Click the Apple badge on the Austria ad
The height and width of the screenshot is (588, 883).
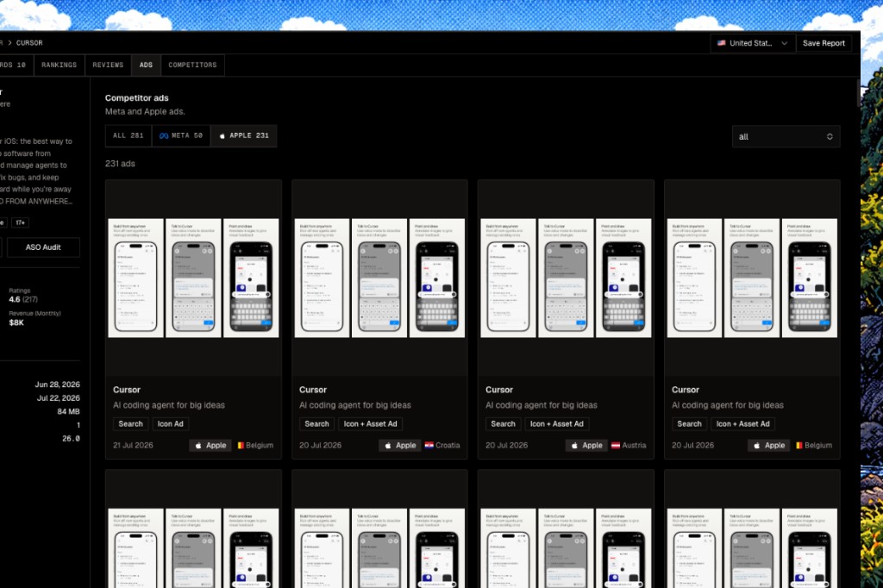(x=586, y=446)
